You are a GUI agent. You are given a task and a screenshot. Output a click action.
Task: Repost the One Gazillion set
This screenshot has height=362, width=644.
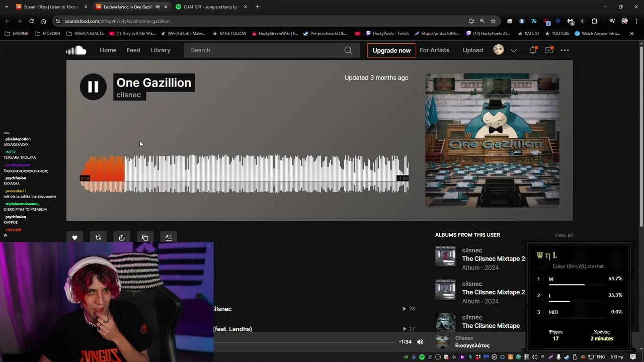pos(98,238)
